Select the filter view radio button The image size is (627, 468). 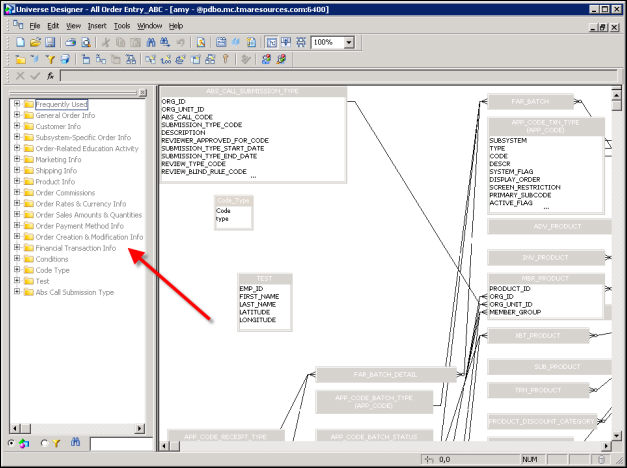tap(46, 443)
